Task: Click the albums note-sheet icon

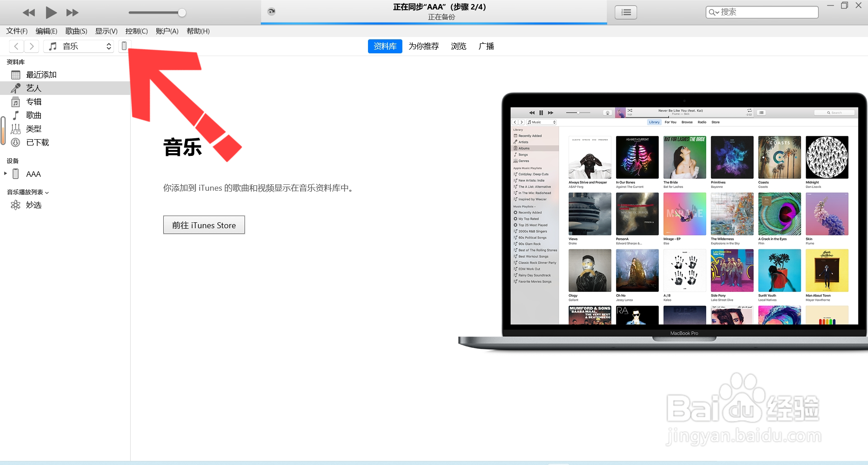Action: [x=16, y=102]
